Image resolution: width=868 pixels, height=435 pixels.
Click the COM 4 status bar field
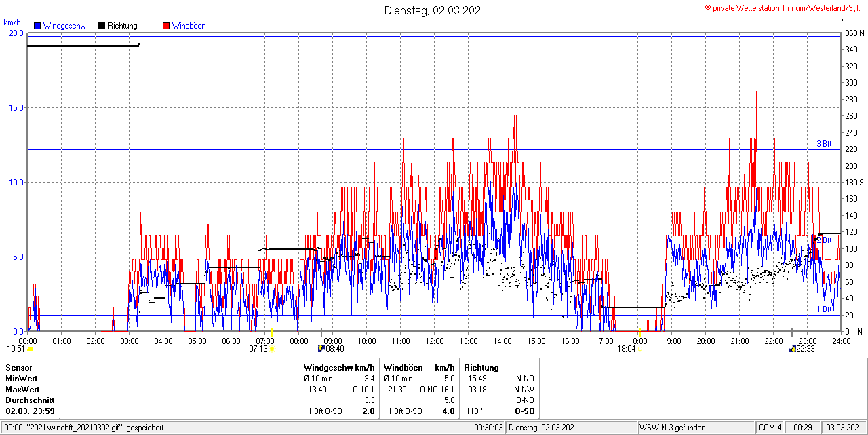pyautogui.click(x=770, y=428)
